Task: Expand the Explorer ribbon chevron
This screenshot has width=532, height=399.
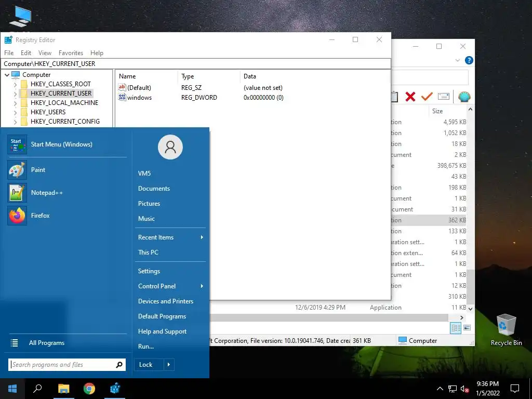Action: pyautogui.click(x=457, y=60)
